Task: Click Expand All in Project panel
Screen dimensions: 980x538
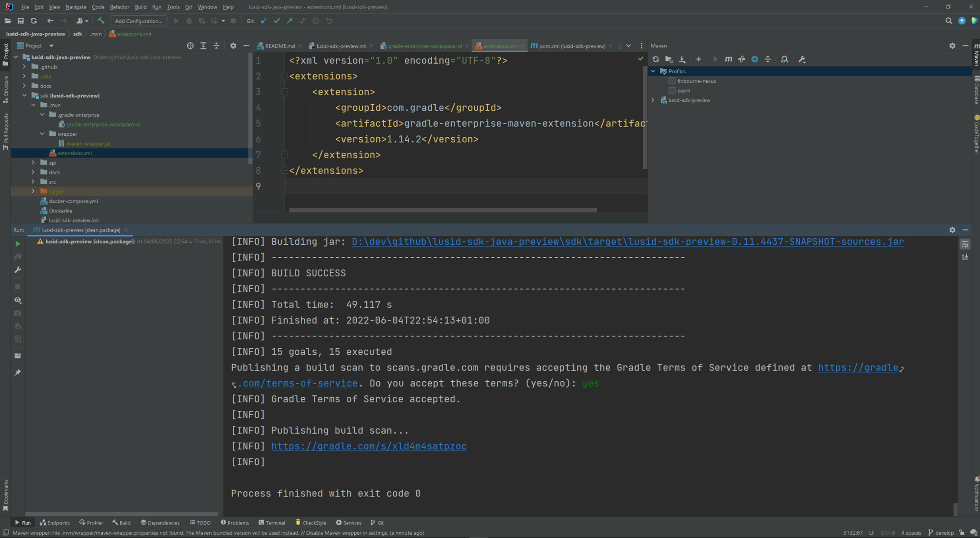Action: [203, 46]
